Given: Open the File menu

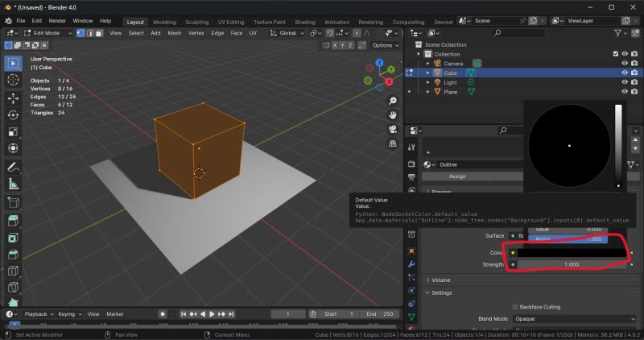Looking at the screenshot, I should click(21, 21).
